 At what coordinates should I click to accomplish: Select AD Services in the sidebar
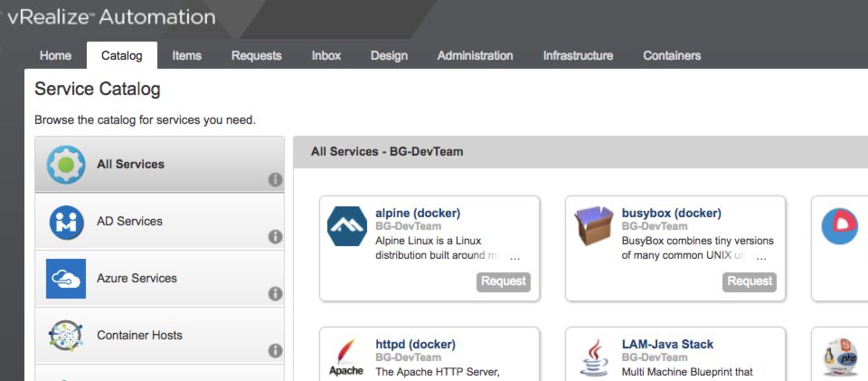pyautogui.click(x=159, y=222)
